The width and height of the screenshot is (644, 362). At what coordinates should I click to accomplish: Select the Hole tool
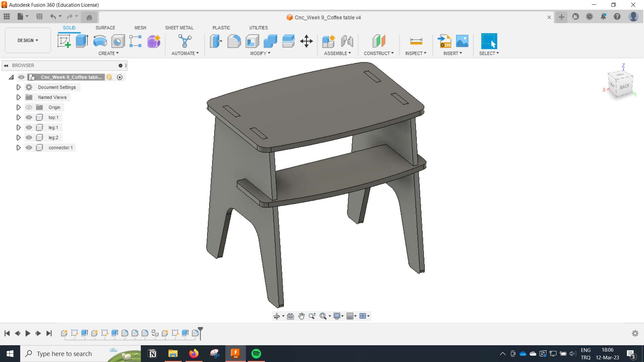[x=118, y=41]
